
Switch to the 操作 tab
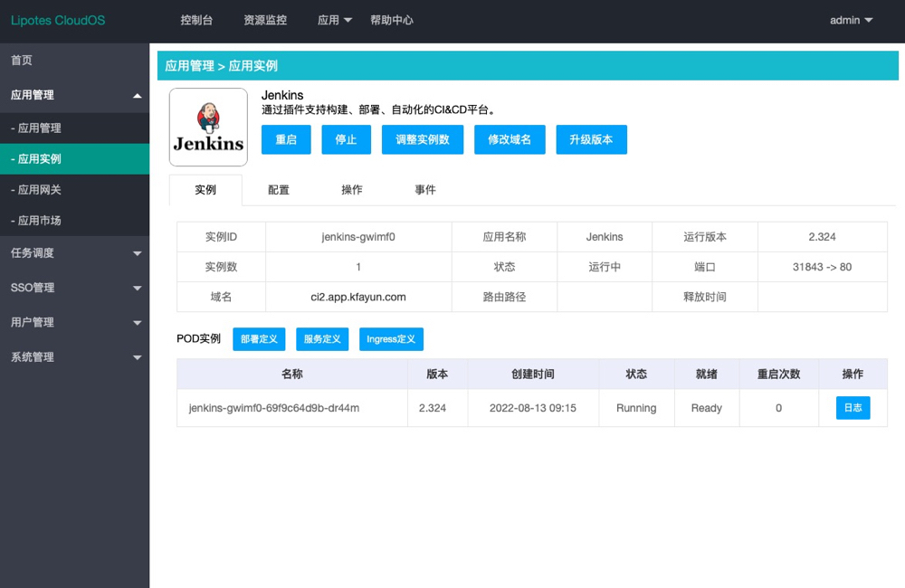pyautogui.click(x=351, y=190)
